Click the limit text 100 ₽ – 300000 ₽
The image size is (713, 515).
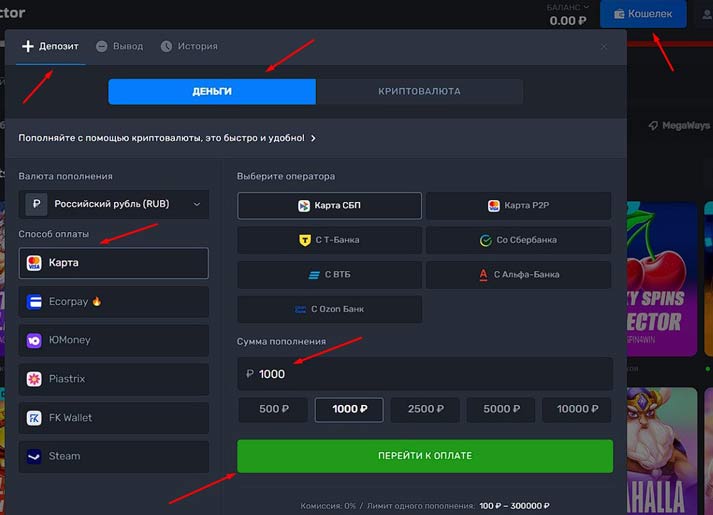[514, 505]
